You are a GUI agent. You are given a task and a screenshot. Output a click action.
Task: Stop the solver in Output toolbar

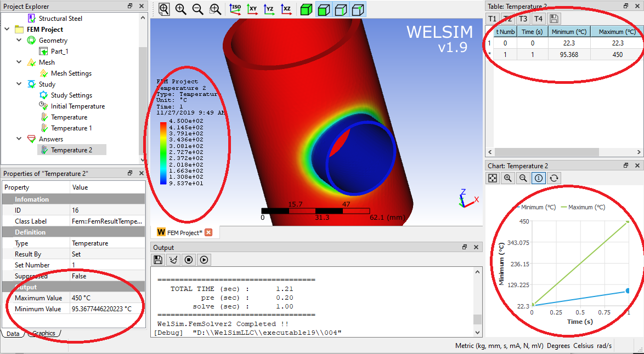pos(189,260)
